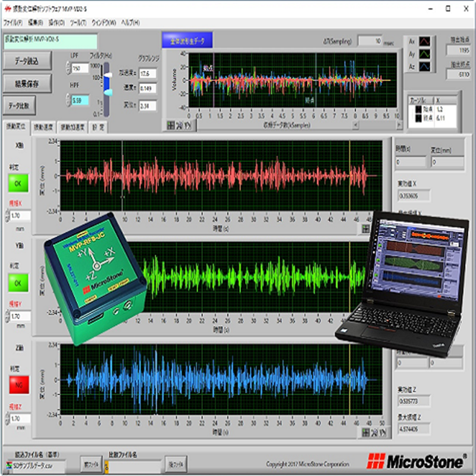Click the red NG indicator for Z axis
This screenshot has width=476, height=476.
pos(19,384)
